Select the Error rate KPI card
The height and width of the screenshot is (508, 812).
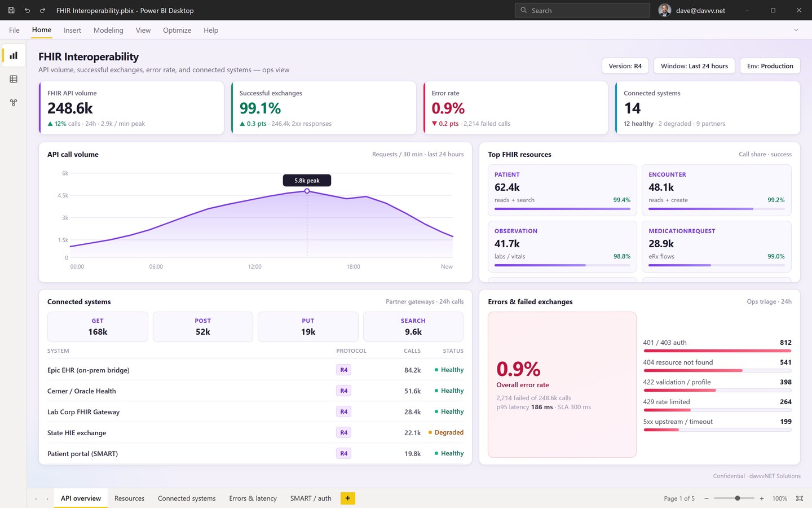(x=515, y=108)
